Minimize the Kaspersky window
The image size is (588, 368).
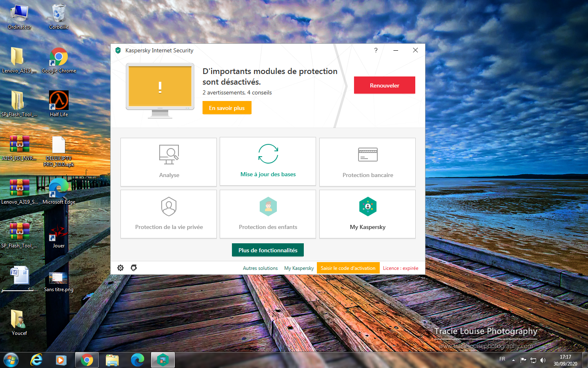396,50
